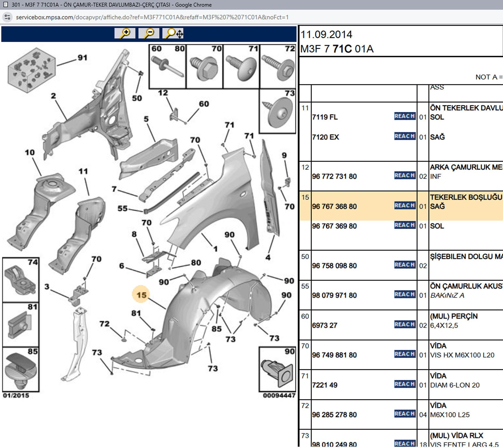Select part number 96 767 368 80
Viewport: 503px width, 448px height.
(x=334, y=206)
